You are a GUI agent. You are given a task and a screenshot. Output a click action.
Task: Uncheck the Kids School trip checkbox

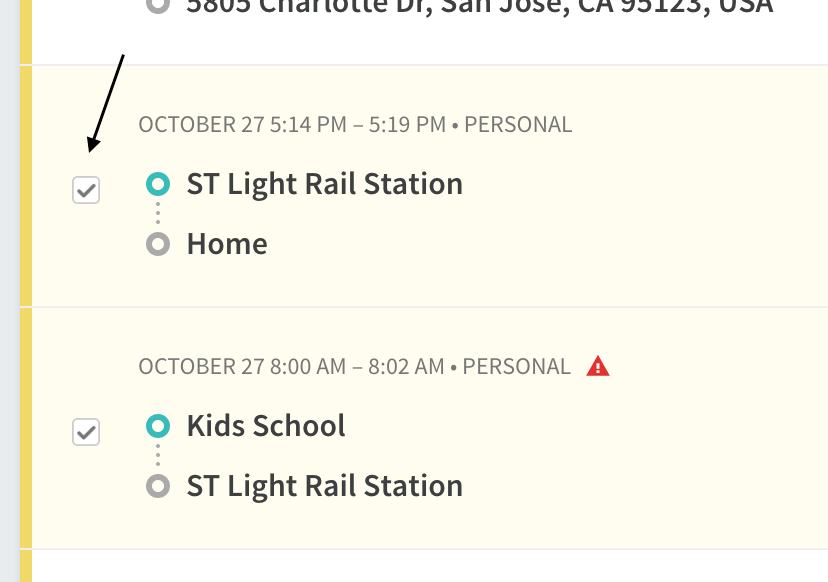(x=86, y=432)
